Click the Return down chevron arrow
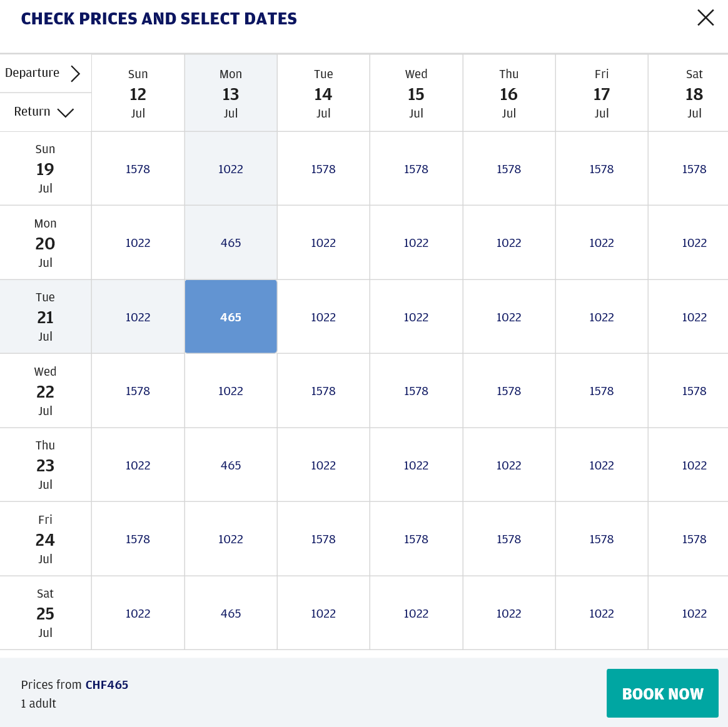This screenshot has height=727, width=728. 66,113
